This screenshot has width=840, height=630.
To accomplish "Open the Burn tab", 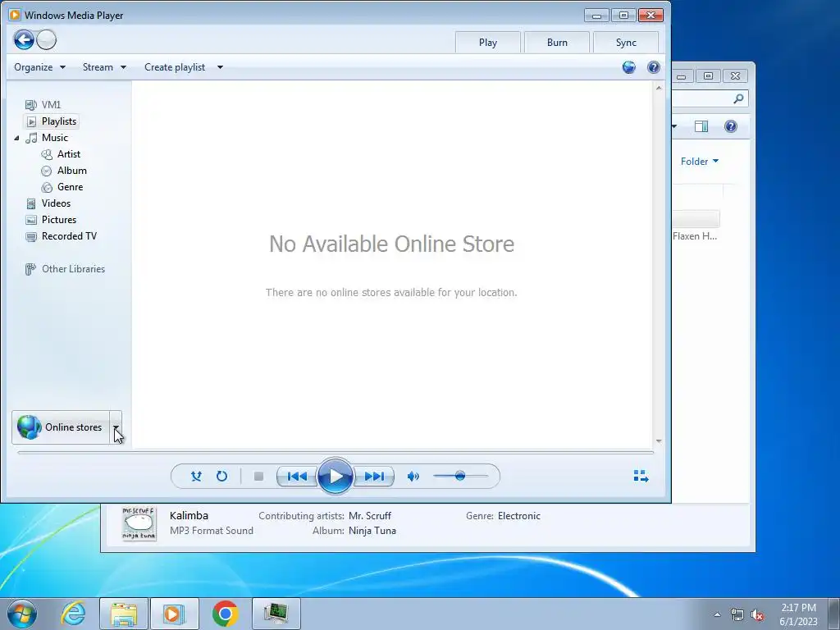I will [x=557, y=43].
